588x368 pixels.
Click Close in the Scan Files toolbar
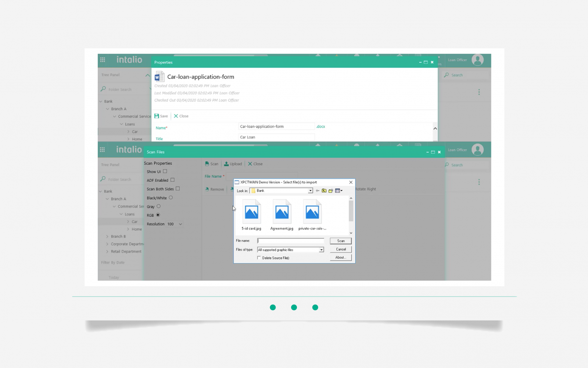tap(255, 164)
